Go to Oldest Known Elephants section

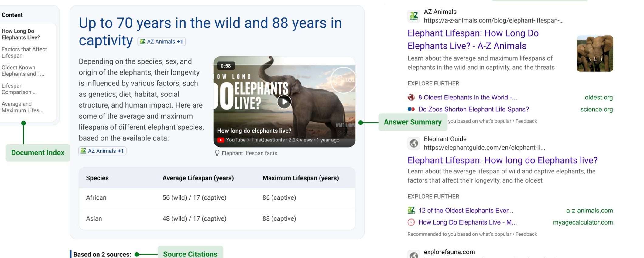(x=22, y=71)
